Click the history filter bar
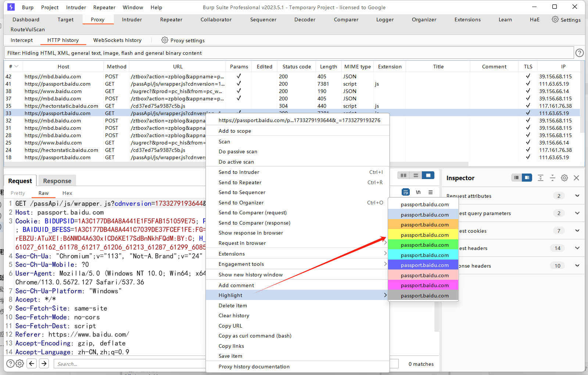 (289, 53)
